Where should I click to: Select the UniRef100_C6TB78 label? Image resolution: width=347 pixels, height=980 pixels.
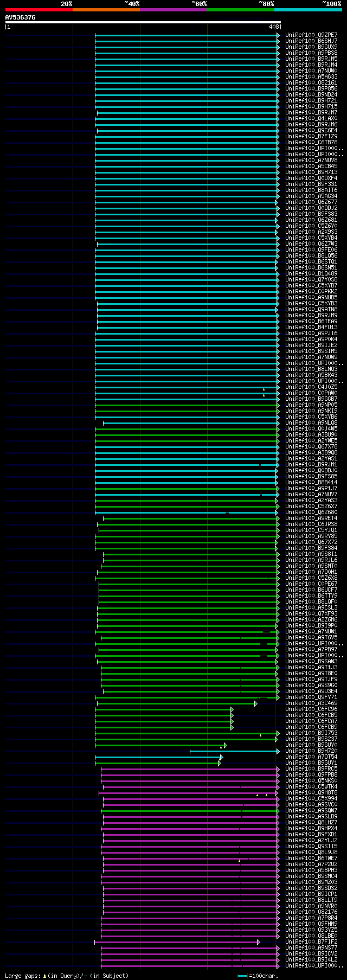pyautogui.click(x=311, y=142)
